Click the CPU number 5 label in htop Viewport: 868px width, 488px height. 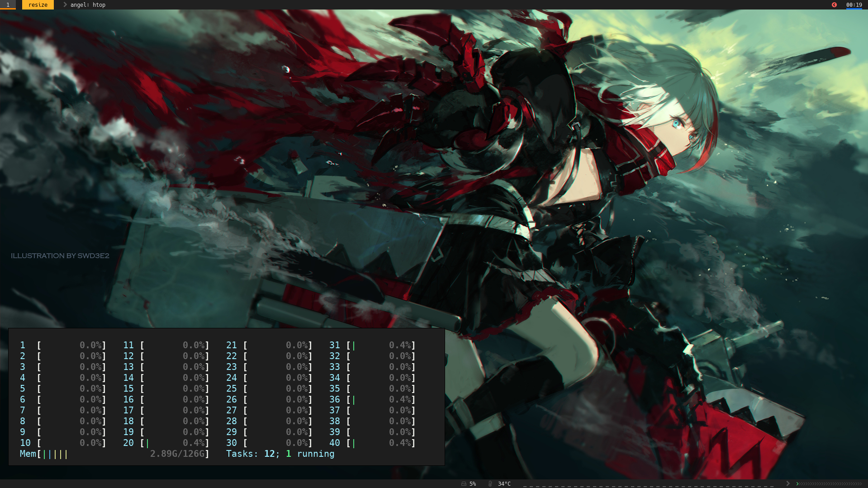pos(23,389)
